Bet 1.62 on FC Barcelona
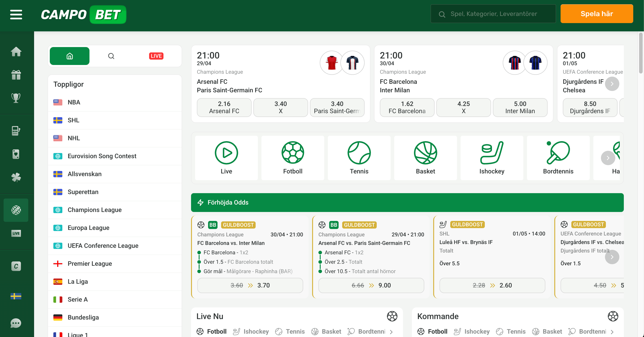This screenshot has height=337, width=644. click(x=407, y=107)
